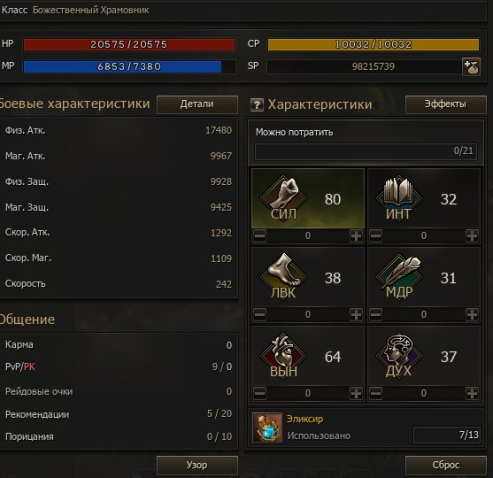Increase СИЛ points with plus button
This screenshot has height=478, width=493.
[x=356, y=236]
